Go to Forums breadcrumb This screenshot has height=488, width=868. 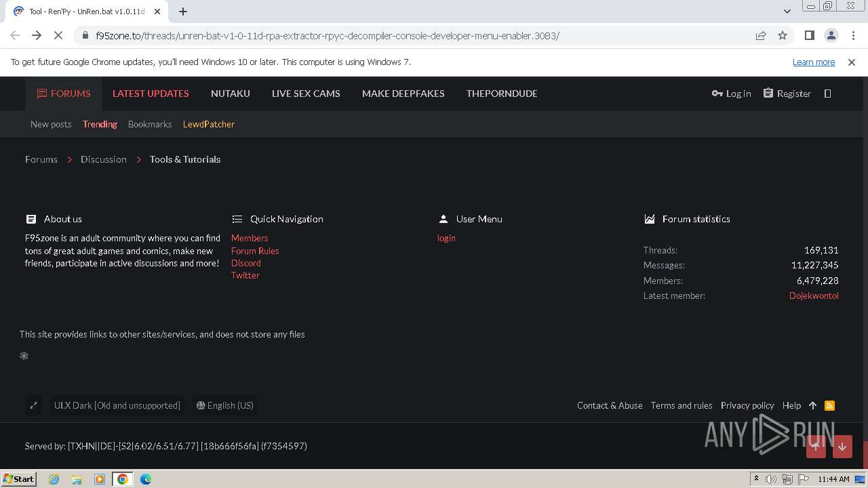tap(41, 159)
